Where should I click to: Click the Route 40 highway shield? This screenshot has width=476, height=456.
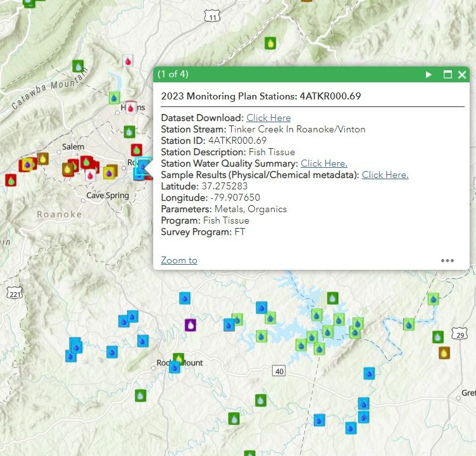click(279, 370)
